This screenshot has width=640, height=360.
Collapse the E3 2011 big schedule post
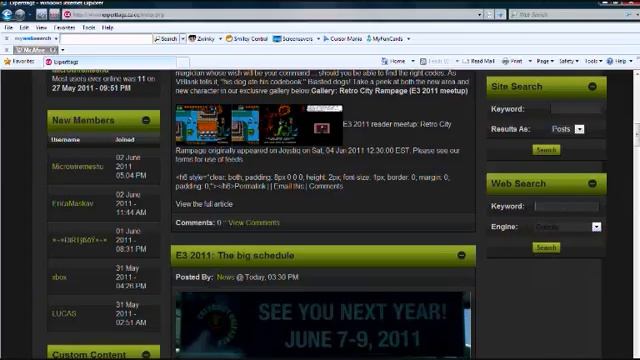click(x=461, y=256)
